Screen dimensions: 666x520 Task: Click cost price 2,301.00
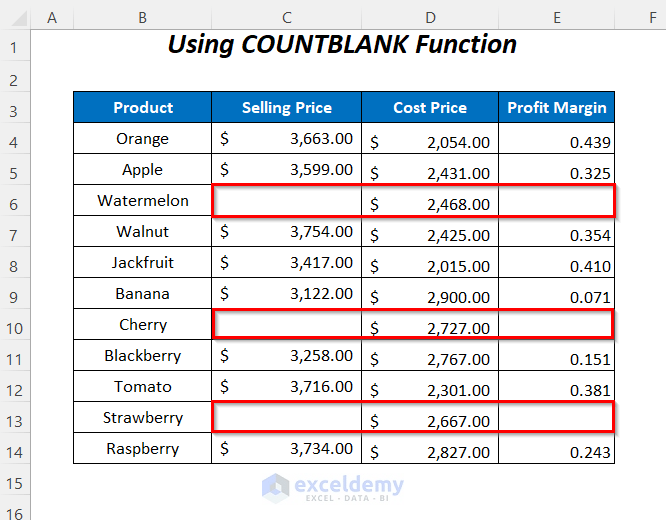click(430, 387)
